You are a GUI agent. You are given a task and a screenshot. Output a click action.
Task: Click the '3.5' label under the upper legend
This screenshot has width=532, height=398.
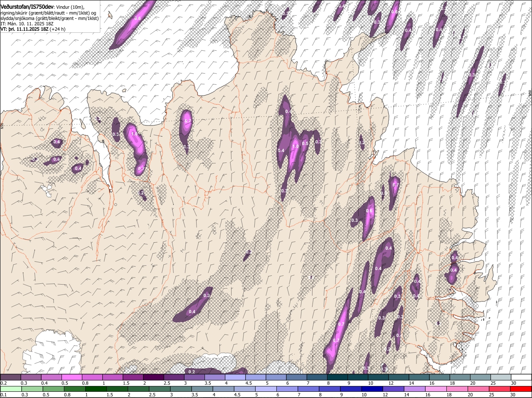208,383
